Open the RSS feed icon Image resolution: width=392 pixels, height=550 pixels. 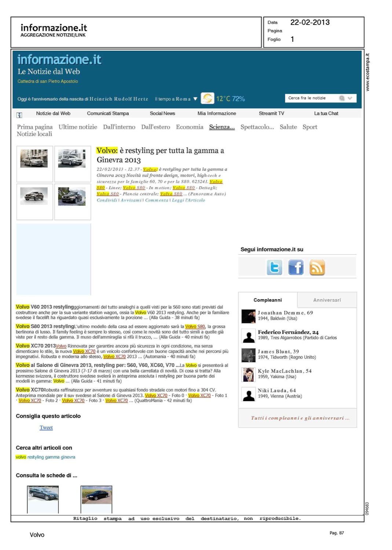(x=317, y=267)
